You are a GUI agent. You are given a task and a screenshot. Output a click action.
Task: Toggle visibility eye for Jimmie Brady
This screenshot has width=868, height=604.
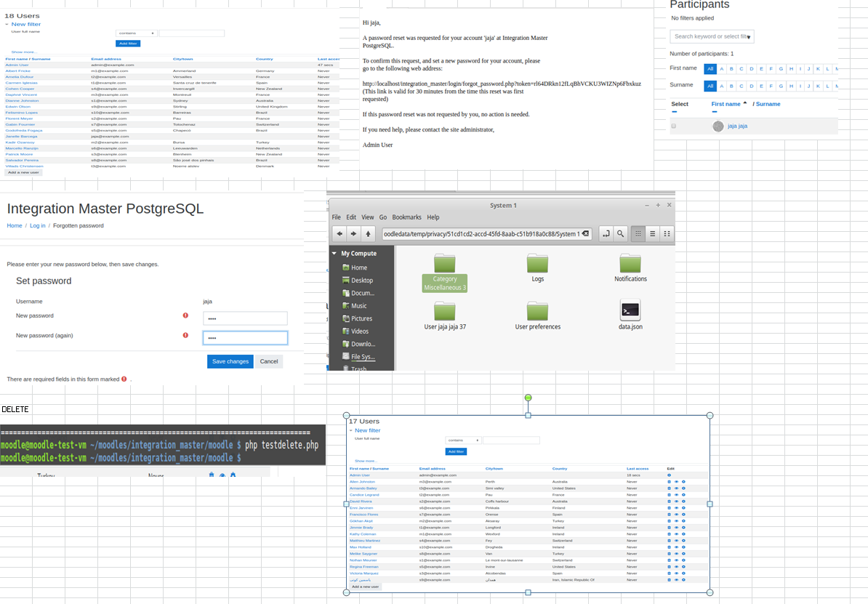point(676,528)
